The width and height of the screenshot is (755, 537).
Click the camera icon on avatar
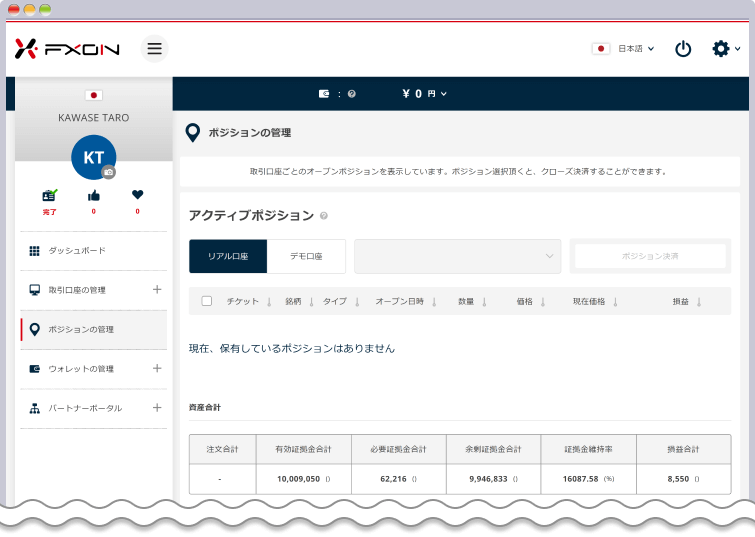[109, 172]
